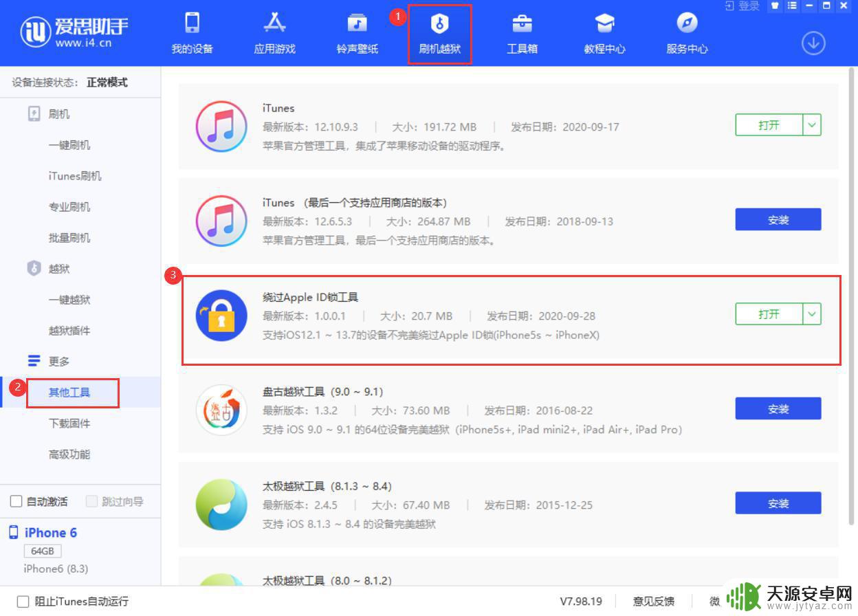Click 打开 button for iTunes 12.10.9.3
The height and width of the screenshot is (616, 858).
coord(769,125)
